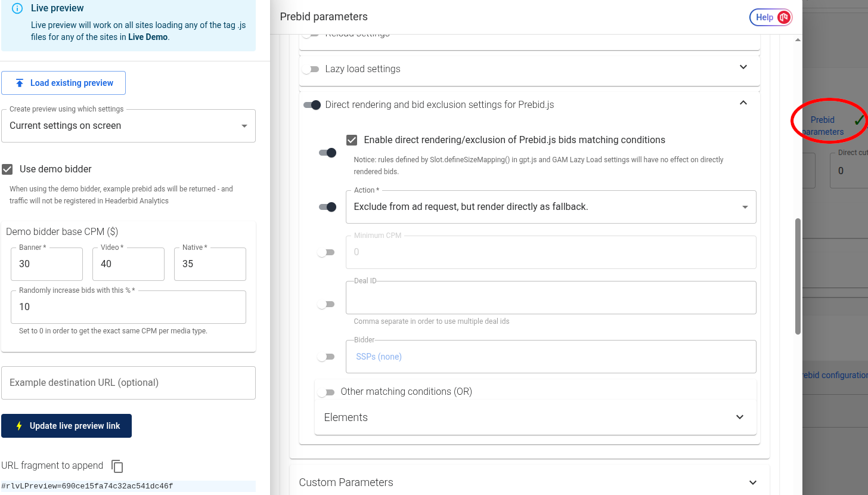The image size is (868, 495).
Task: Enable the Lazy load settings toggle
Action: click(310, 69)
